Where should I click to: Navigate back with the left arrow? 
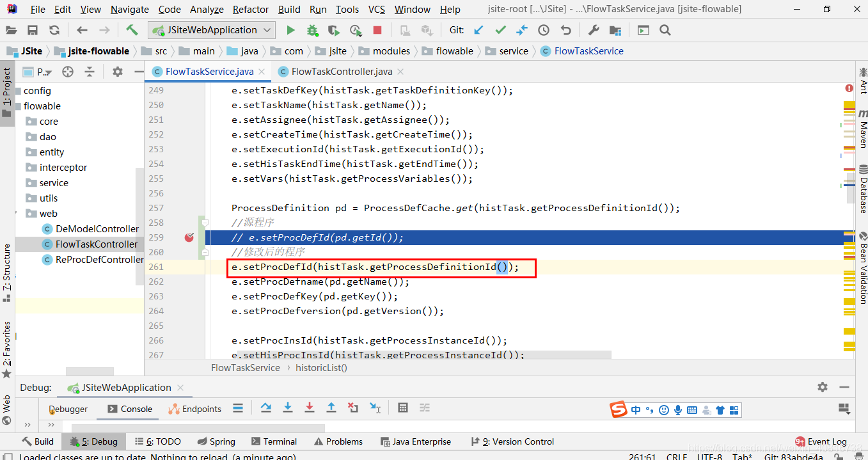tap(82, 30)
